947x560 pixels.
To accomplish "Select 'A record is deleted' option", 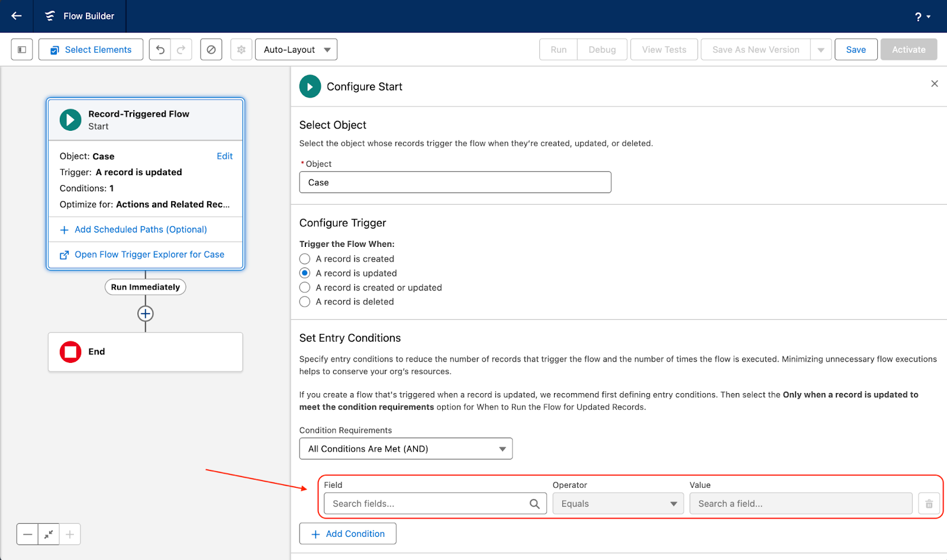I will tap(305, 302).
